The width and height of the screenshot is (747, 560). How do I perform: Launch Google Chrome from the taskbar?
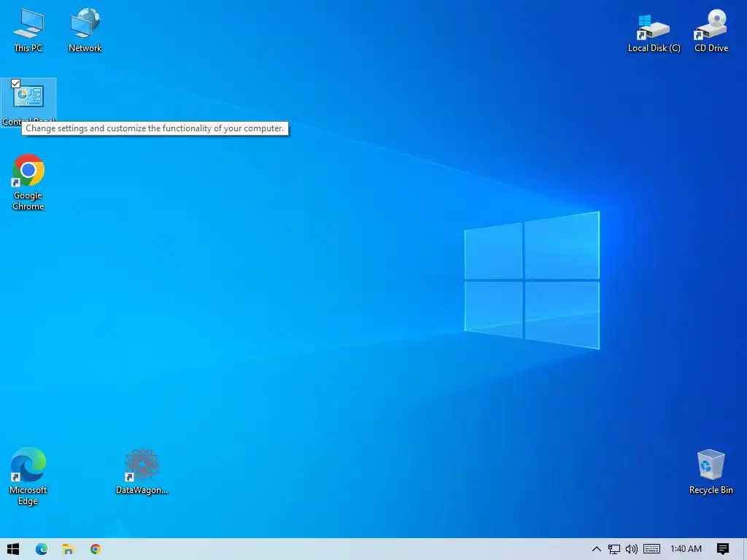click(96, 549)
